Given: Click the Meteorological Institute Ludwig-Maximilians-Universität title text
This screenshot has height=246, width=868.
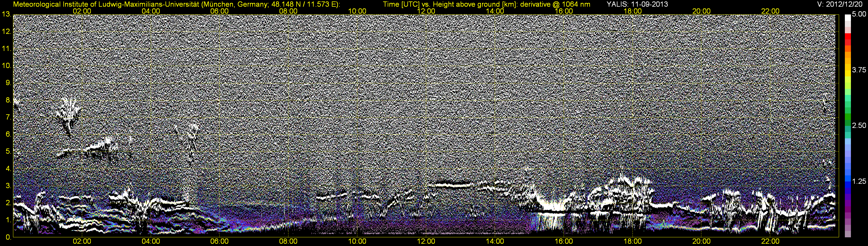Looking at the screenshot, I should [x=176, y=4].
